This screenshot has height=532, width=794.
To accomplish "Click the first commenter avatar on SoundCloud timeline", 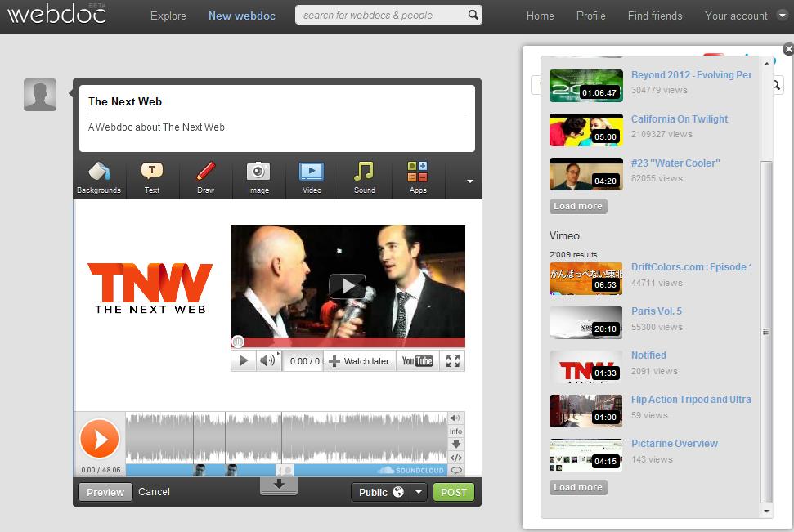I will coord(200,470).
